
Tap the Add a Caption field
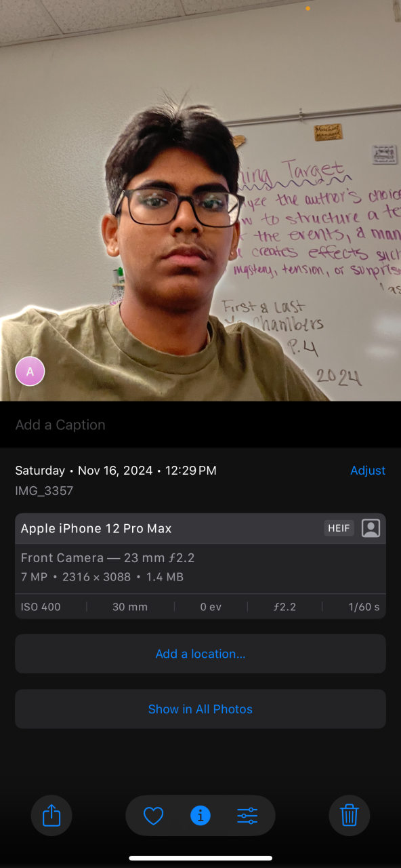pyautogui.click(x=200, y=425)
